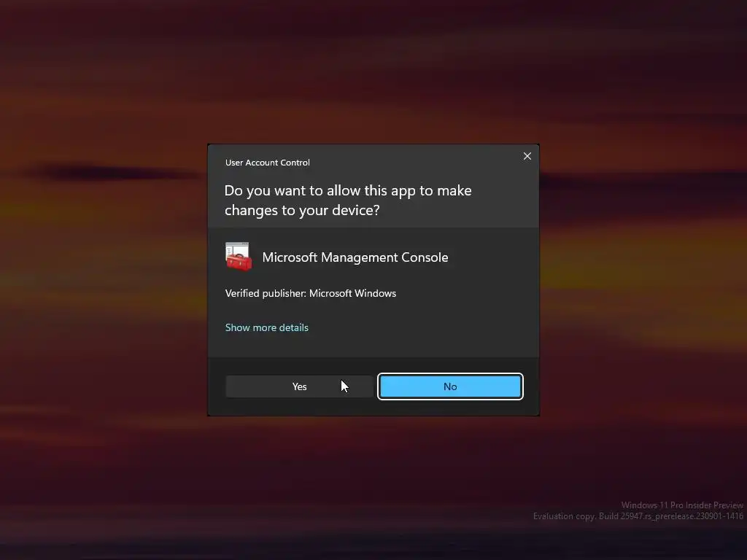The image size is (747, 560).
Task: Select the Microsoft Management Console app name
Action: click(x=355, y=257)
